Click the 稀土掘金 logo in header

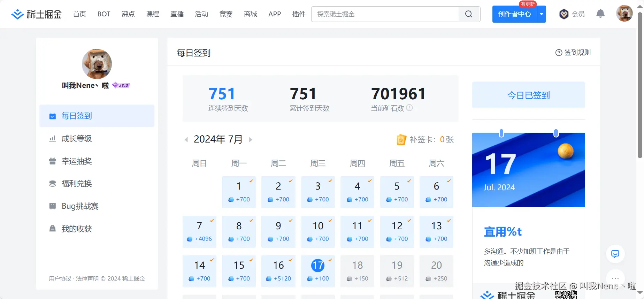pos(37,14)
